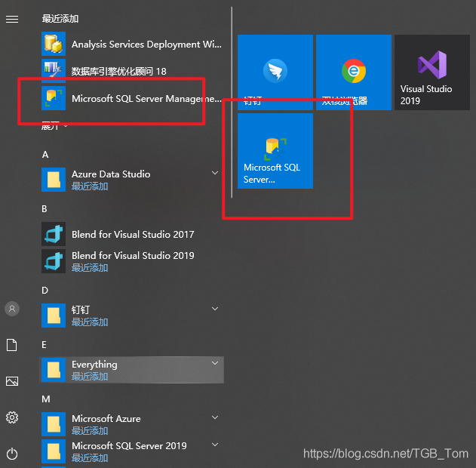Click the 钉钉 DingTalk pinned tile
This screenshot has width=476, height=468.
[275, 72]
